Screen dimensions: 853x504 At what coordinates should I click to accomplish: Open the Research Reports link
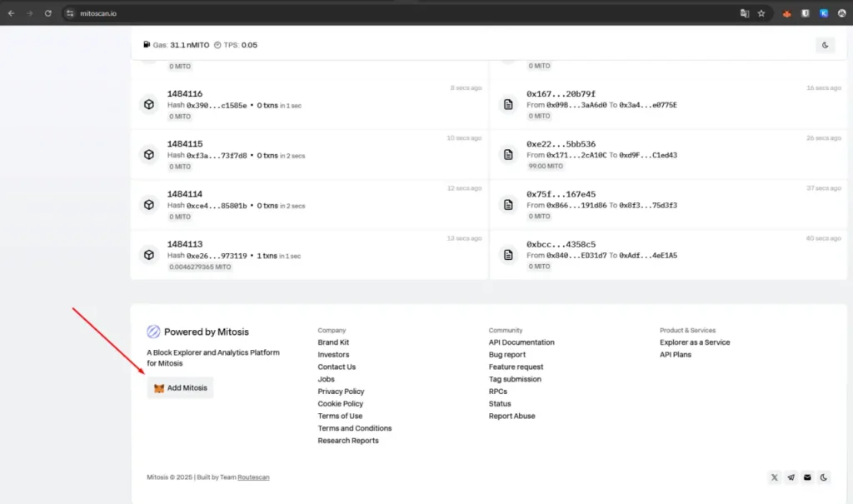tap(348, 441)
